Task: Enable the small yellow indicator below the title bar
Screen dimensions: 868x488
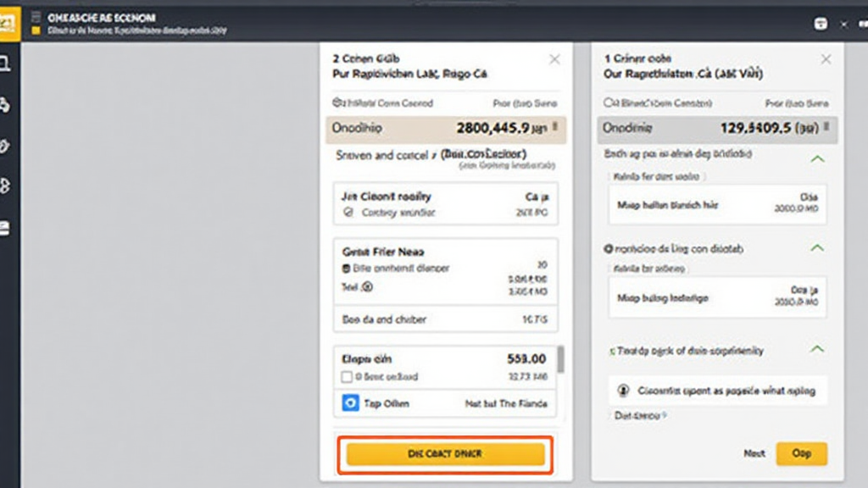Action: 35,28
